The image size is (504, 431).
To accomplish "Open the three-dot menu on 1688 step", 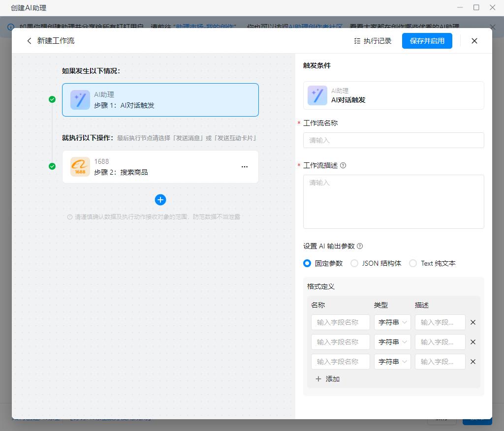I will (245, 167).
